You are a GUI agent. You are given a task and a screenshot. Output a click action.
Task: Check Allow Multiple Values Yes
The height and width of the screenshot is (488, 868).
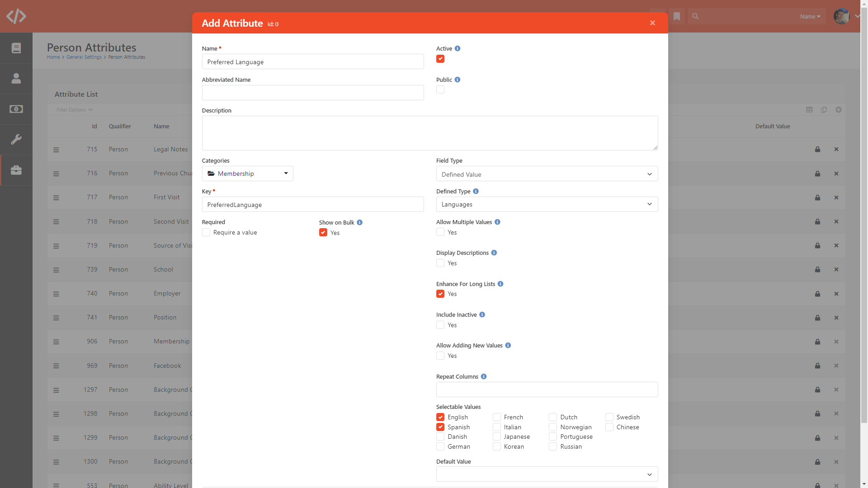[440, 232]
